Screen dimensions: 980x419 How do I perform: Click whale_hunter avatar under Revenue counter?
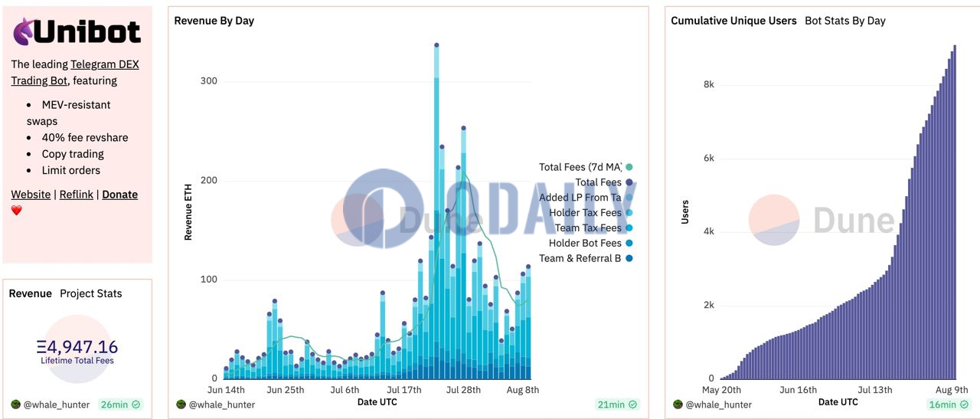coord(15,404)
